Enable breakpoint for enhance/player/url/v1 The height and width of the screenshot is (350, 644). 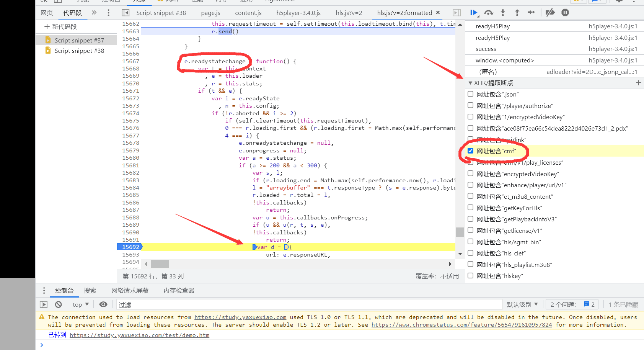[471, 185]
